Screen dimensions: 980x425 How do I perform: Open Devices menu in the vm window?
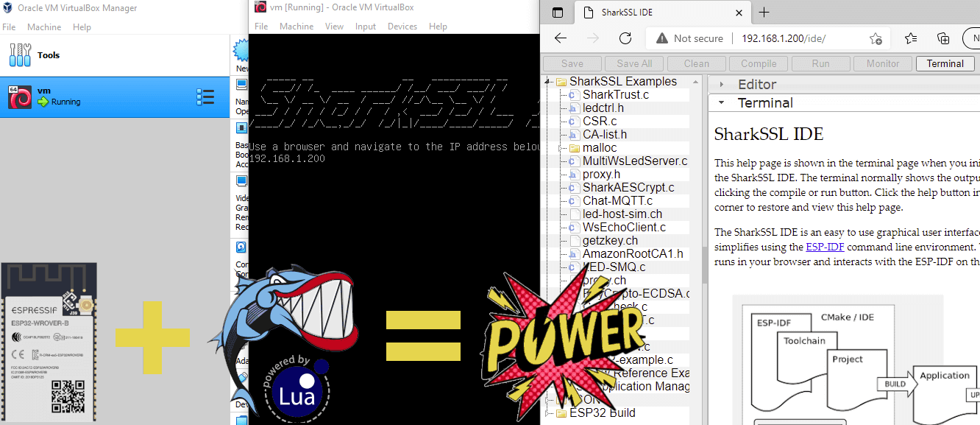402,27
